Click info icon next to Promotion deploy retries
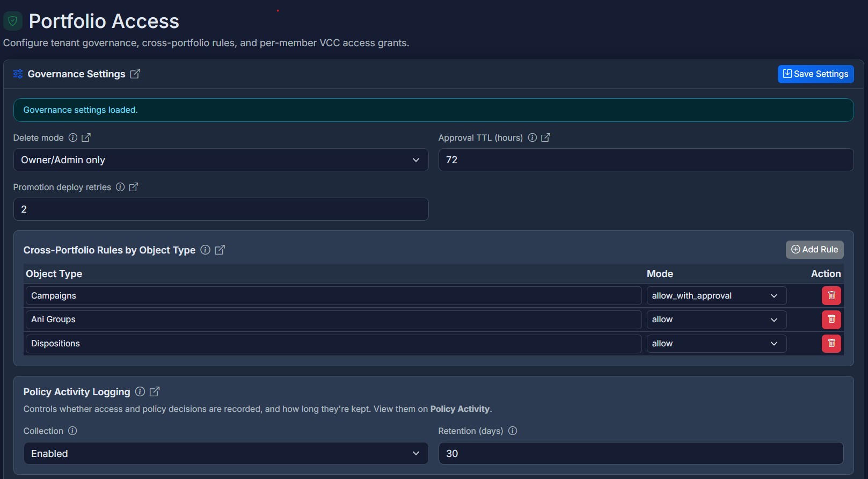The height and width of the screenshot is (479, 868). click(120, 187)
